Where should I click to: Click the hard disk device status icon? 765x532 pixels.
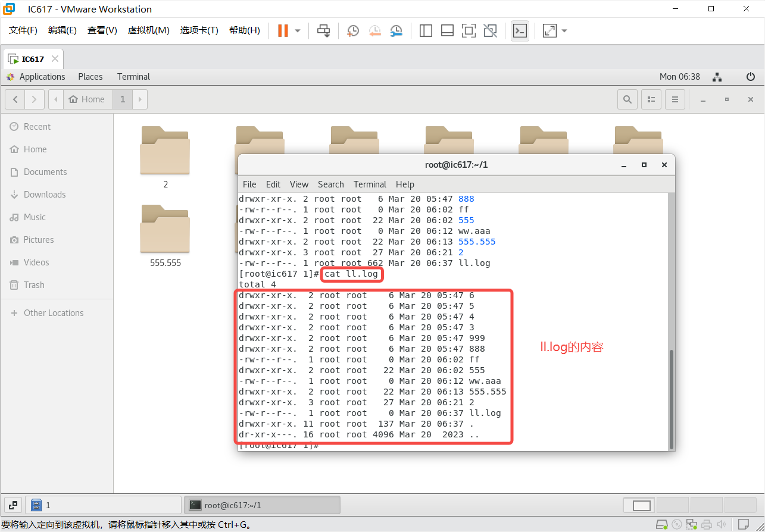pyautogui.click(x=662, y=525)
